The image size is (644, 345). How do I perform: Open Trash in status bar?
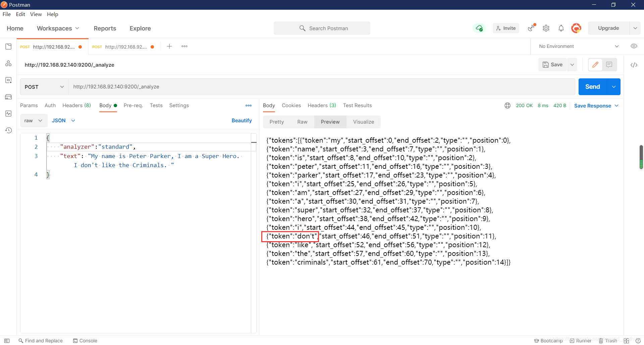click(608, 341)
